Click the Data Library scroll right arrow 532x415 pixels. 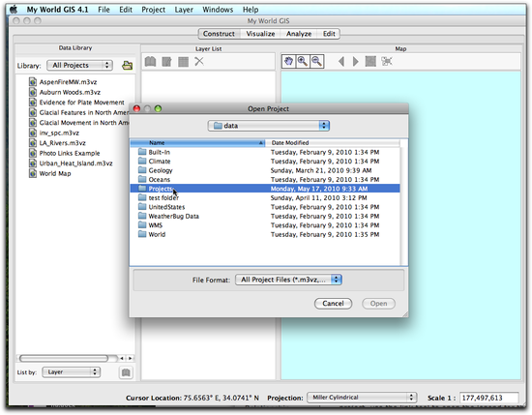(130, 358)
